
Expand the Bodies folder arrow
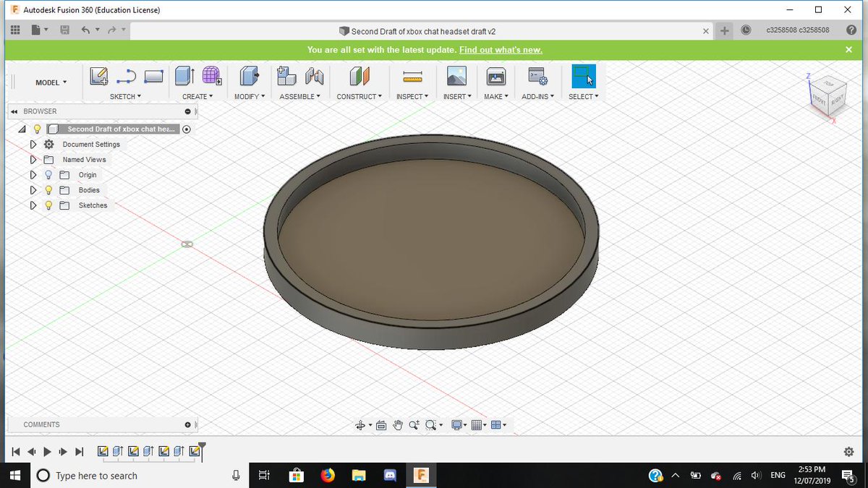tap(33, 190)
